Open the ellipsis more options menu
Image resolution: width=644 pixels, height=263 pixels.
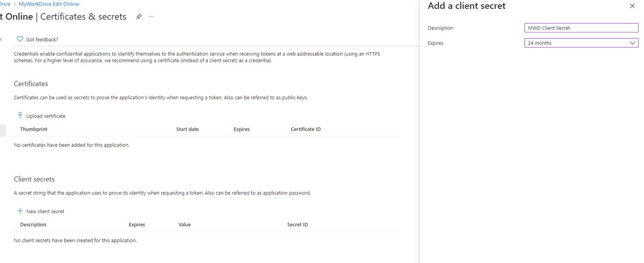pyautogui.click(x=151, y=17)
